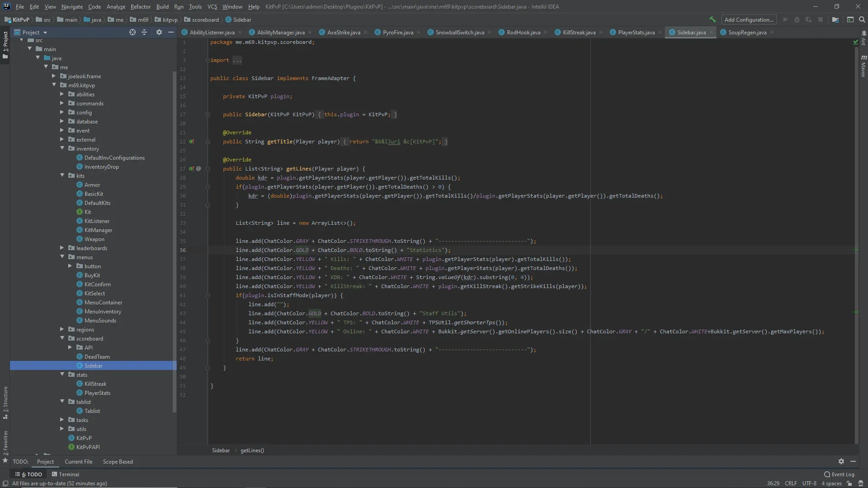
Task: Collapse the scoreboard folder
Action: pyautogui.click(x=62, y=338)
